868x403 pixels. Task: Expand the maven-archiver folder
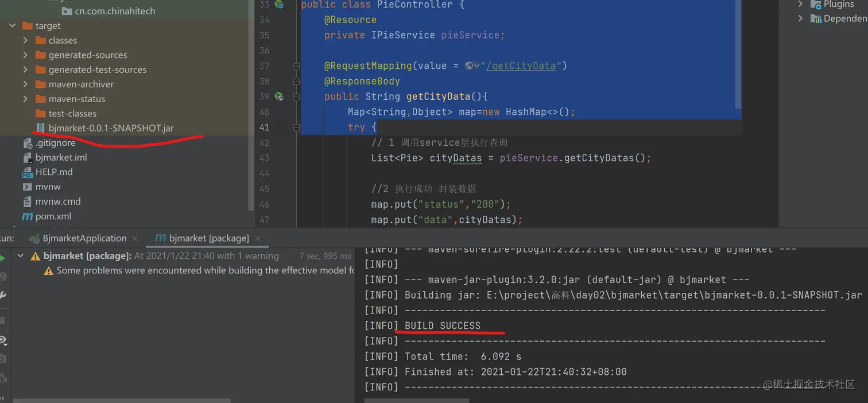(x=25, y=84)
